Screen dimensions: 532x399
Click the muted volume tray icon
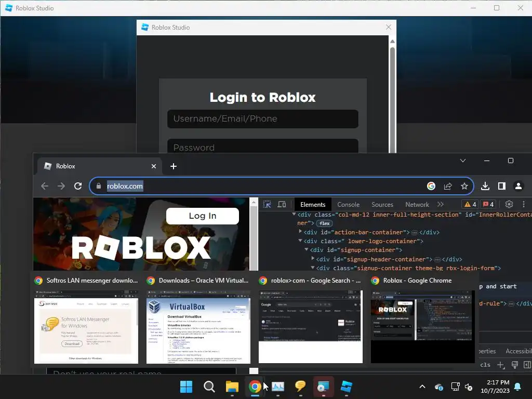469,387
